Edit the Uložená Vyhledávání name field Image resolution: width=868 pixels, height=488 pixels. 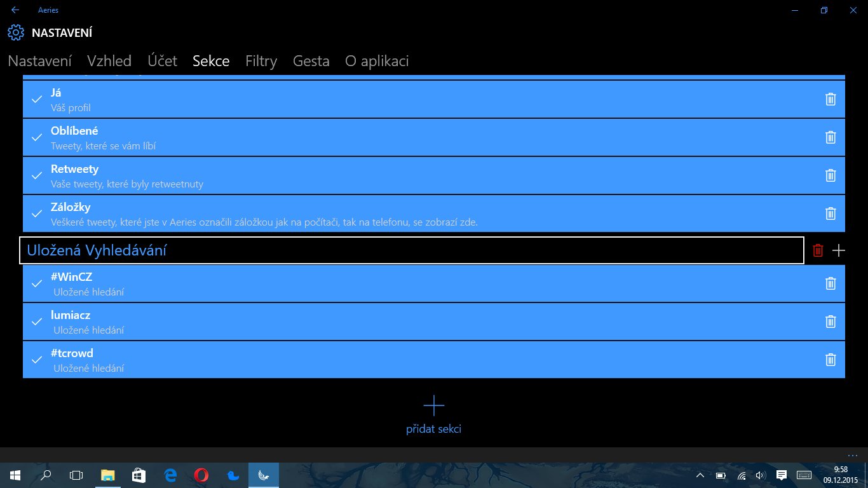point(412,250)
